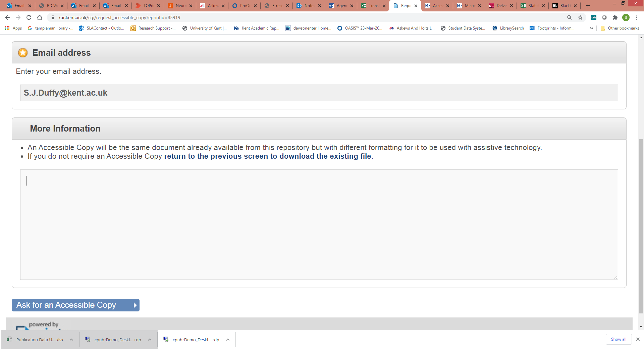Reload the current page
Viewport: 644px width, 349px height.
click(29, 17)
